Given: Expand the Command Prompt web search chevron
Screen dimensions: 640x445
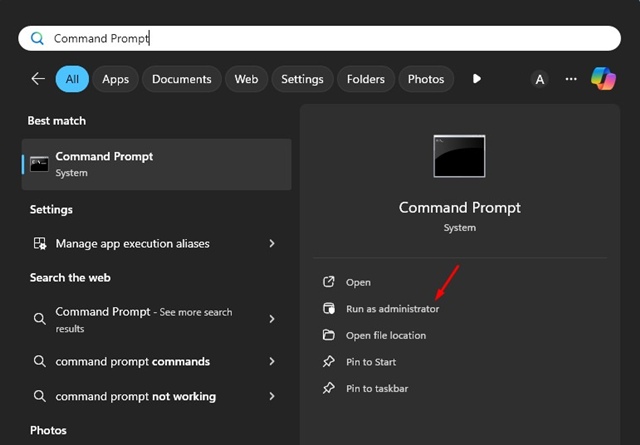Looking at the screenshot, I should (x=272, y=319).
